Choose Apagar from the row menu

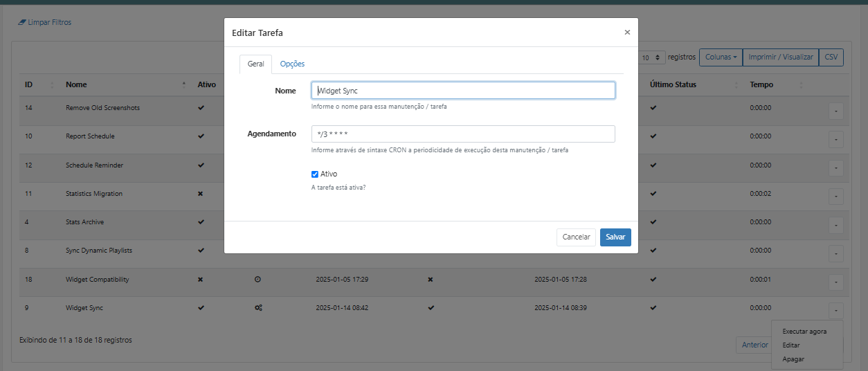click(793, 359)
